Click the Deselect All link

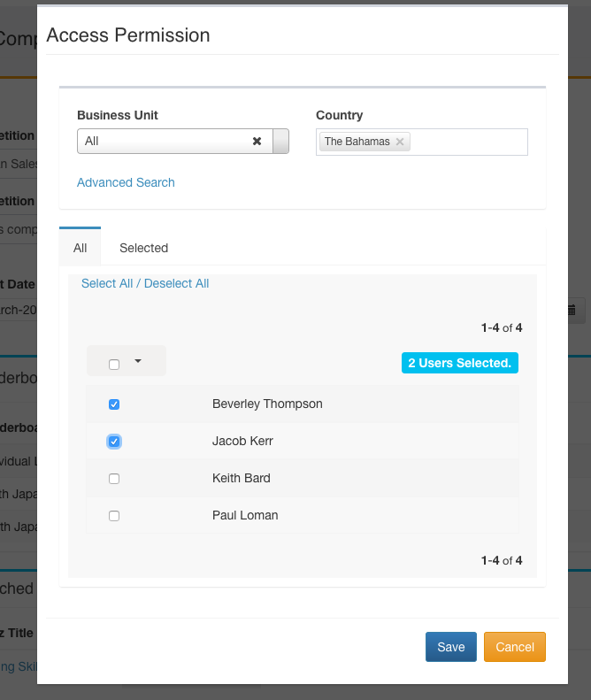coord(176,283)
